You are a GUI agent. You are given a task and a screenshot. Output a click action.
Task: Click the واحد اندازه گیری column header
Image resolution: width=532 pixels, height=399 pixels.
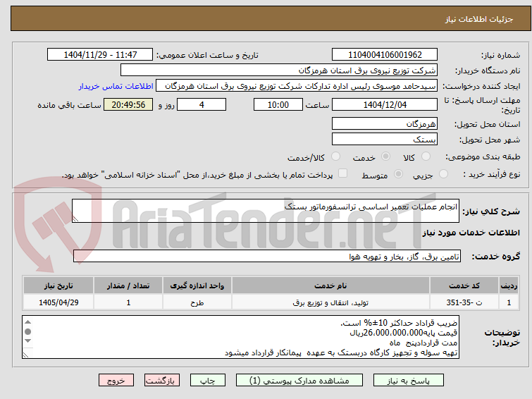click(x=197, y=286)
